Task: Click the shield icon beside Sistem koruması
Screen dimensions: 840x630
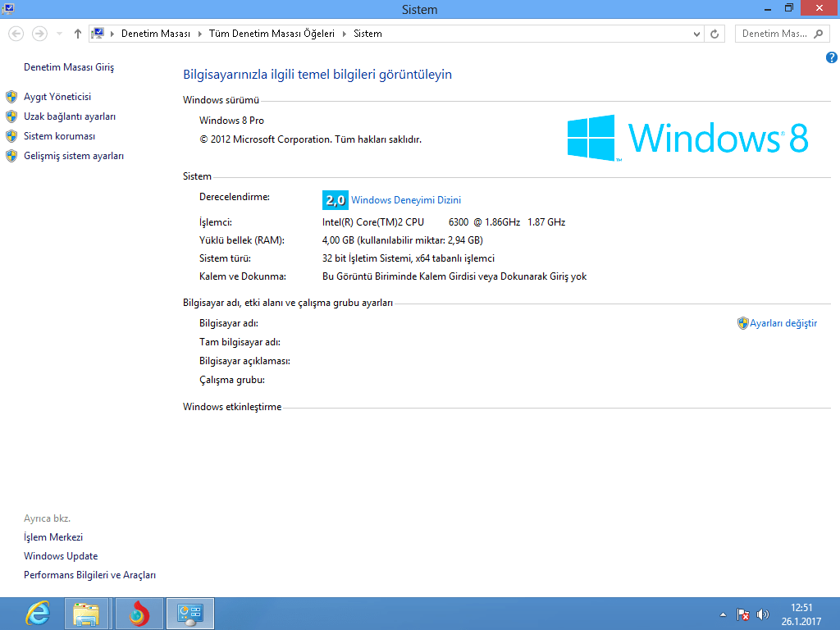Action: coord(11,136)
